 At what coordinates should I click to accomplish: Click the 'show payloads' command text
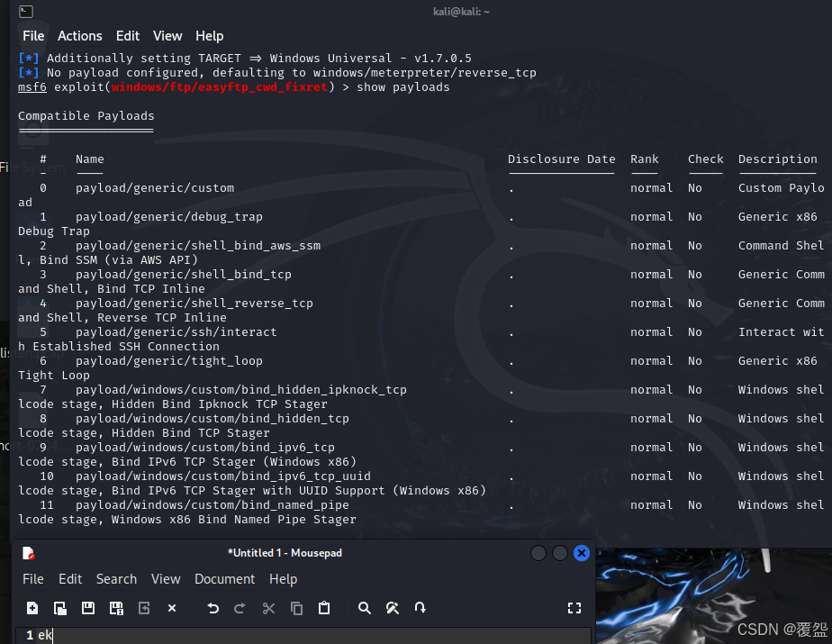click(402, 87)
